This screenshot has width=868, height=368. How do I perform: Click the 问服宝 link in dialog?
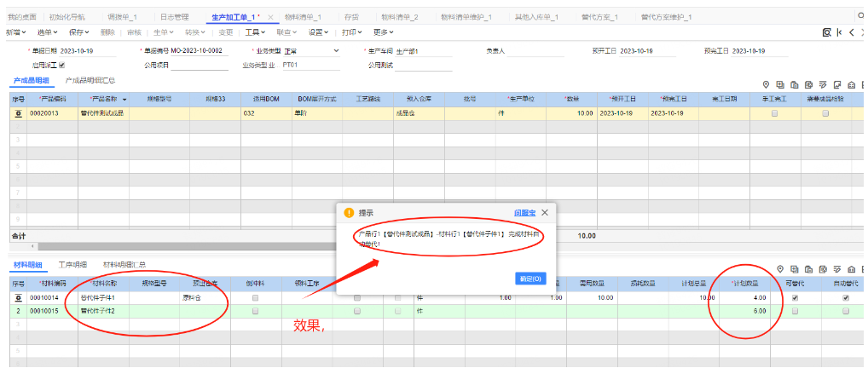point(524,212)
